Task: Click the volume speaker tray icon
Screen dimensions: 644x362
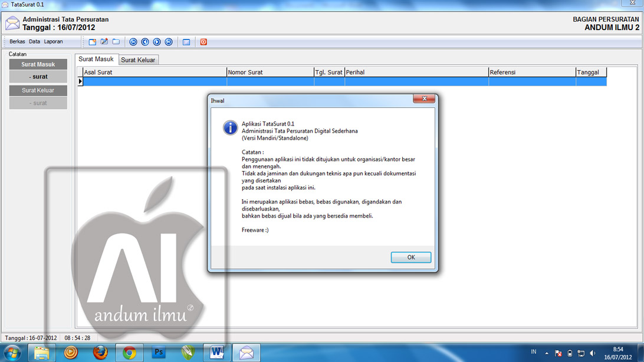Action: click(x=593, y=353)
